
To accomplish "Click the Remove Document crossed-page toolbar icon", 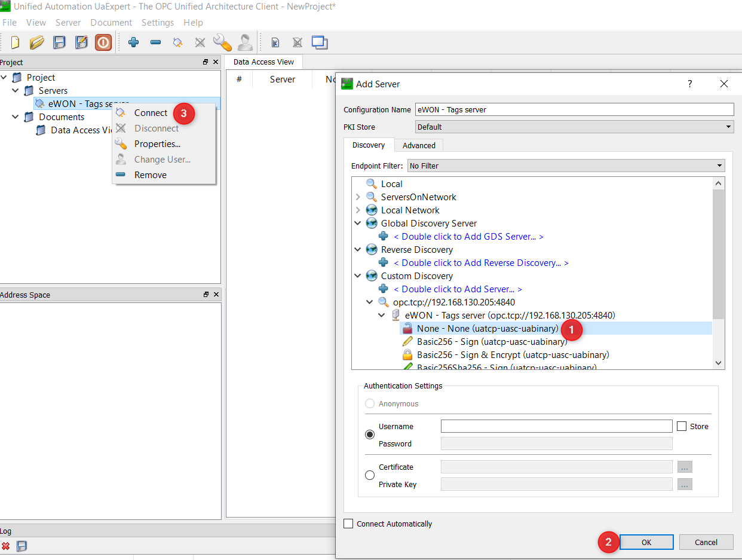I will click(297, 42).
